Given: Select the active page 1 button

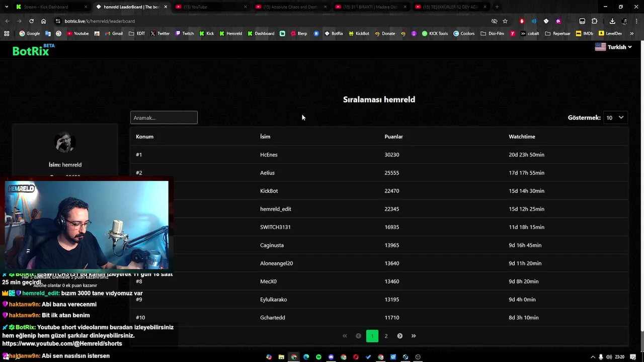Looking at the screenshot, I should coord(372,336).
